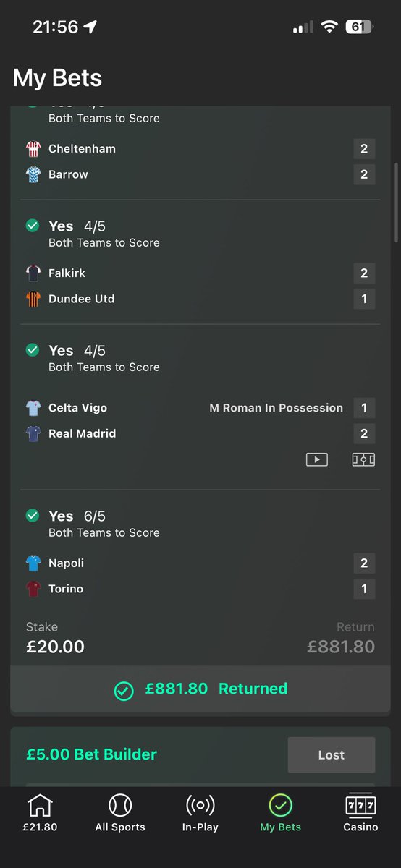This screenshot has width=401, height=868.
Task: Tap the Dundee Utd striped kit icon
Action: 33,299
